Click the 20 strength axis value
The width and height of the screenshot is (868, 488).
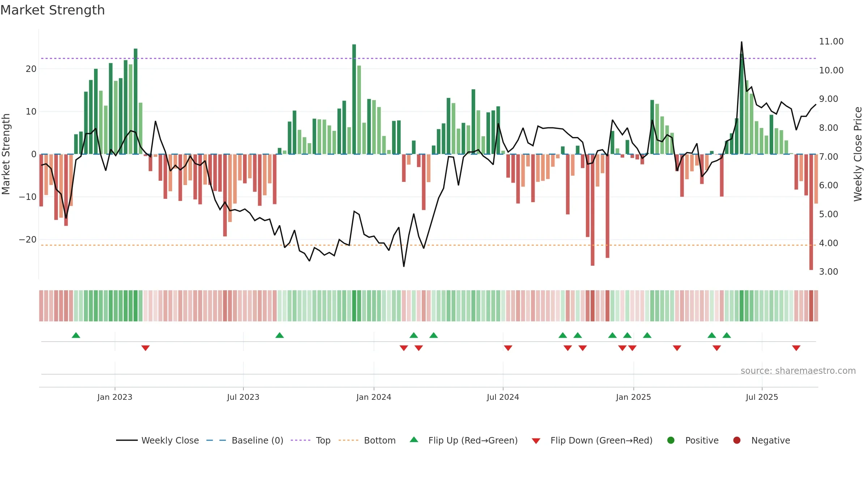(x=31, y=69)
